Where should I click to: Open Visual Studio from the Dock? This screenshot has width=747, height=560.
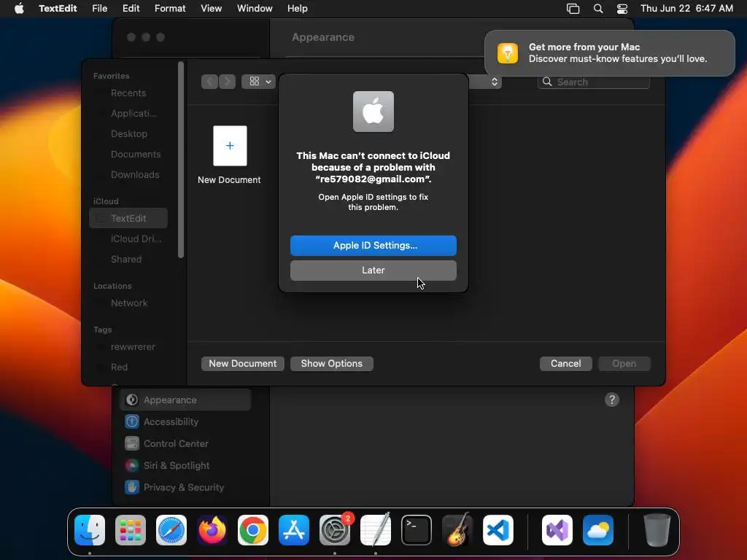(x=557, y=529)
